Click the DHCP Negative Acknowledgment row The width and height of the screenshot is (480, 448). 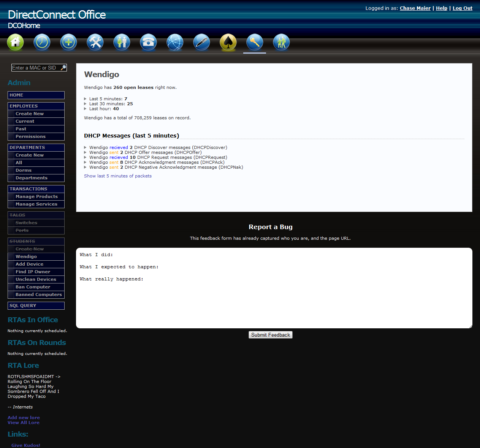[166, 167]
